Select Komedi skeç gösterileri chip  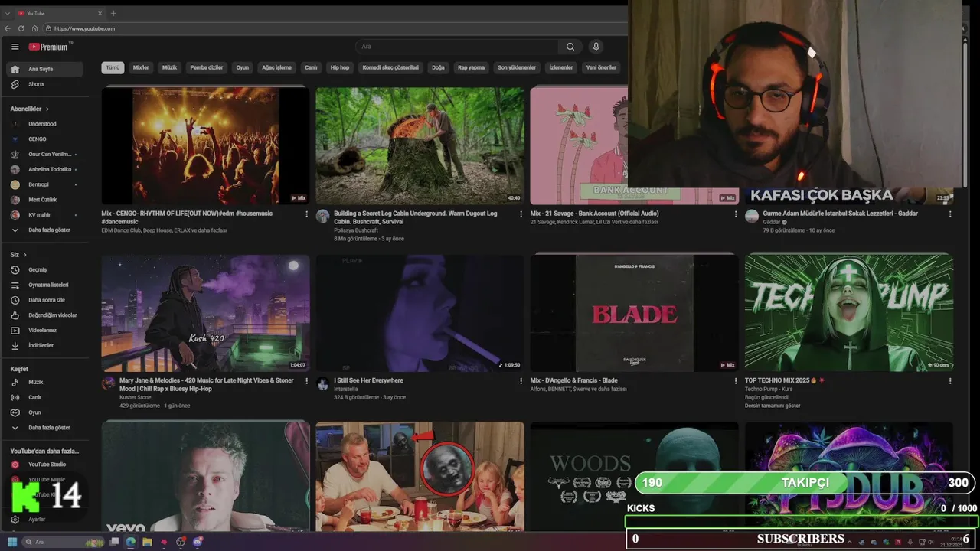[390, 67]
